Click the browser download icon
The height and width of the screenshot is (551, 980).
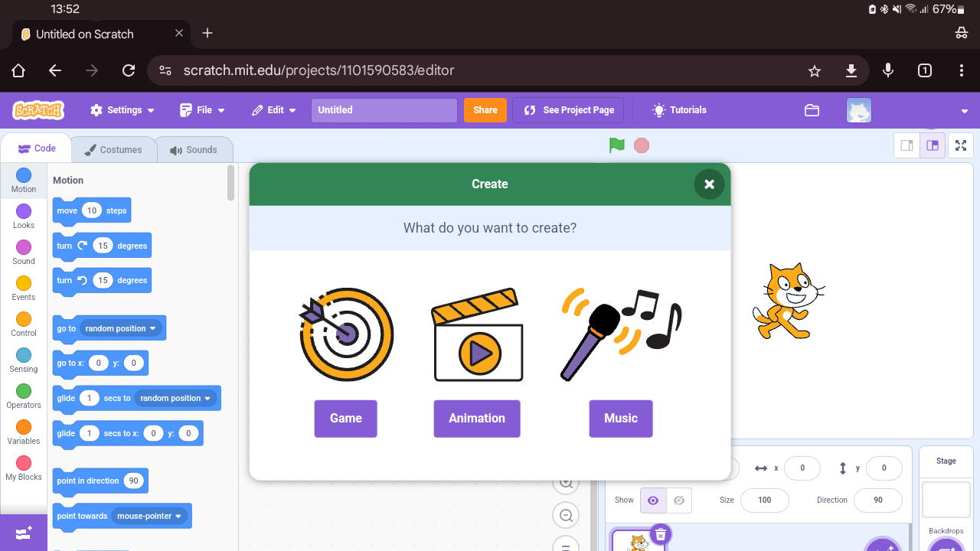851,71
